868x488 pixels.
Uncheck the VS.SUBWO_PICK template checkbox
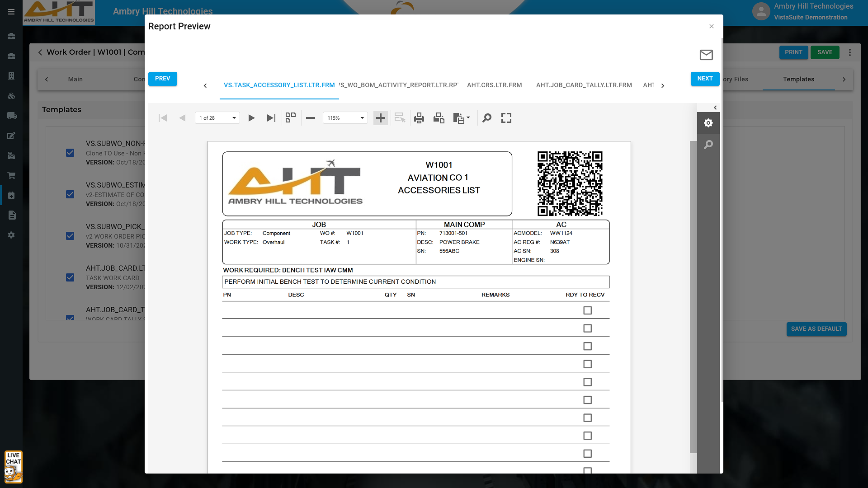click(70, 236)
